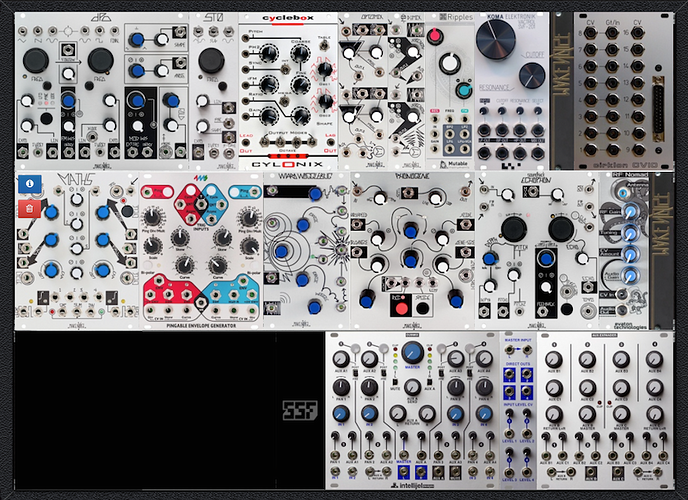This screenshot has width=688, height=500.
Task: Click the blue MASTER knob on Intellijel mixer
Action: point(412,352)
